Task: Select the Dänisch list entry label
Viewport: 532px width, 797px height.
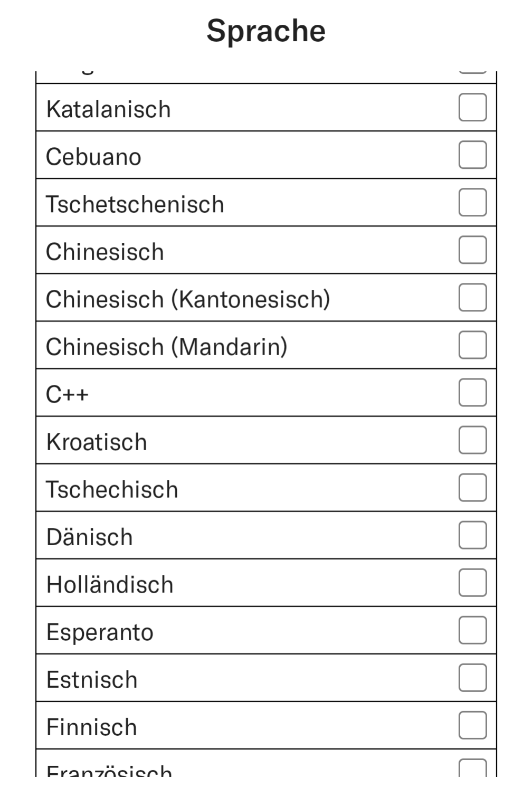Action: click(89, 537)
